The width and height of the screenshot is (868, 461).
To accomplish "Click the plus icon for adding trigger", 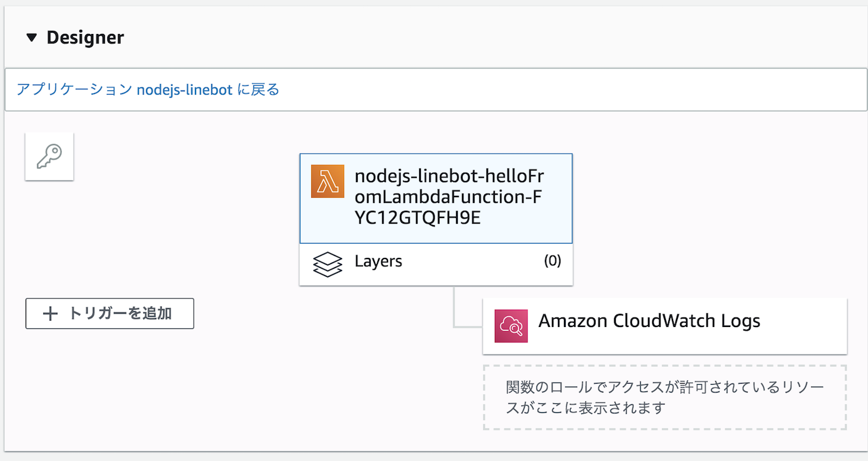I will click(x=51, y=314).
